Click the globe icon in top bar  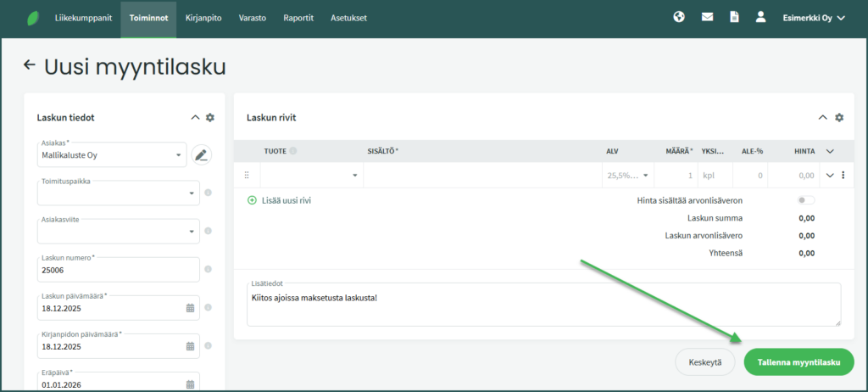tap(679, 17)
